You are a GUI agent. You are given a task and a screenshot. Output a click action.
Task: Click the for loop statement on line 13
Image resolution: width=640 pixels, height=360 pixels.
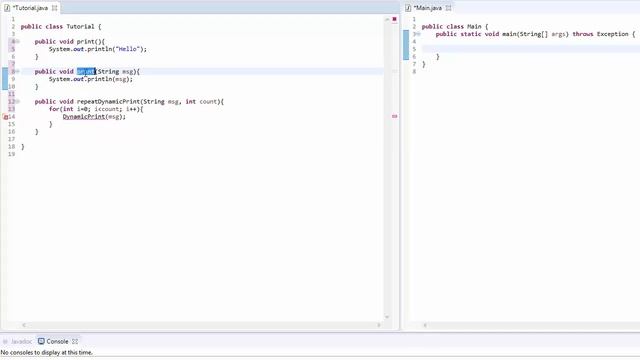tap(96, 109)
